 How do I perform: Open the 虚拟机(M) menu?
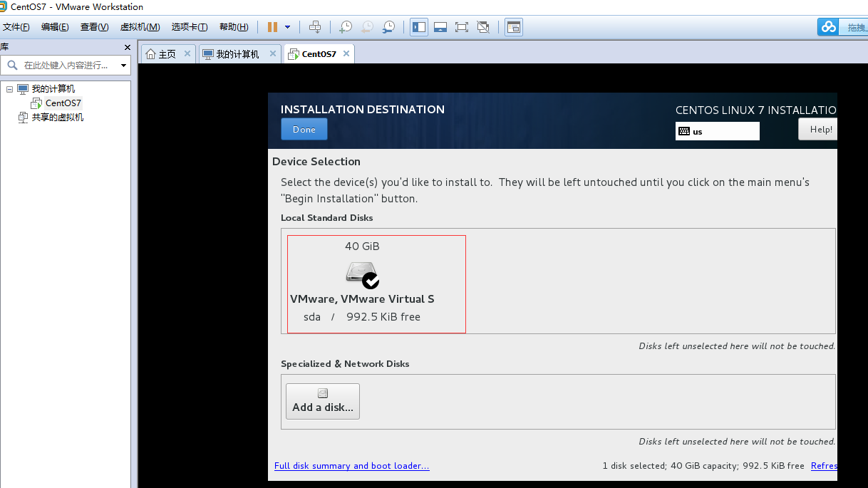coord(140,27)
